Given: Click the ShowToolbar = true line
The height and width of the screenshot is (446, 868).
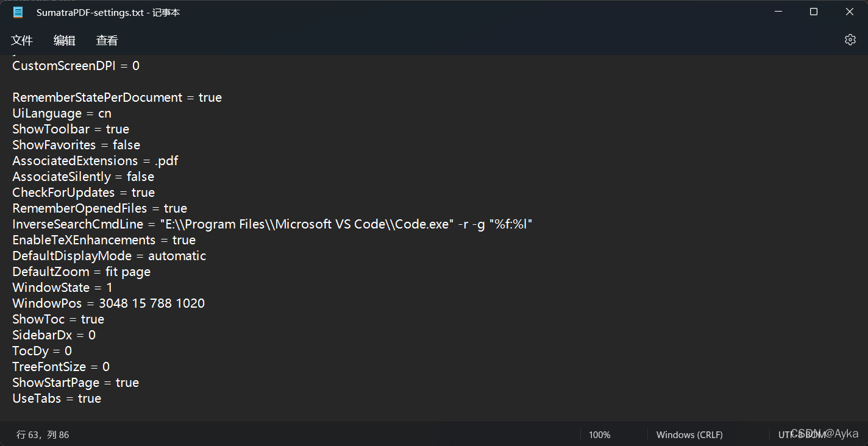Looking at the screenshot, I should (x=71, y=129).
